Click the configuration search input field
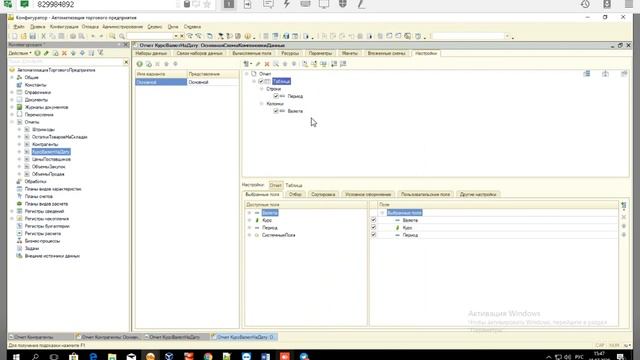 tap(65, 62)
